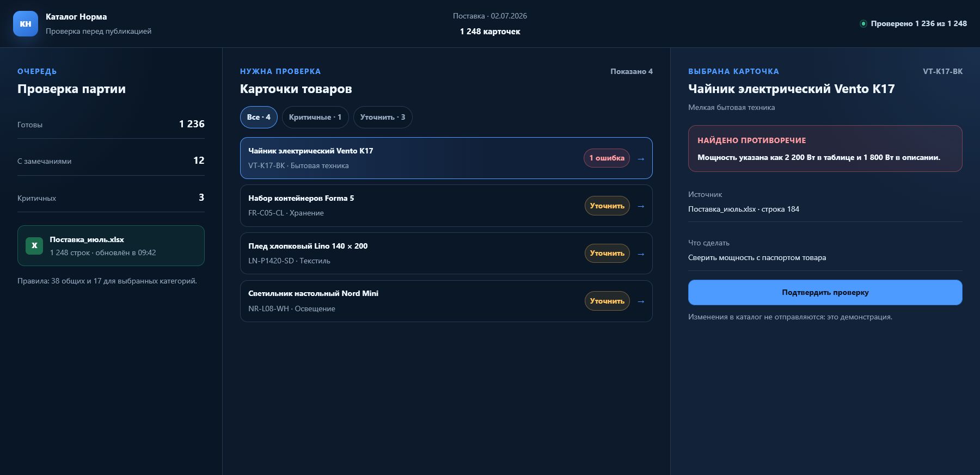The image size is (980, 475).
Task: Click the FR-C05-CL · Хранение subtitle
Action: [286, 213]
